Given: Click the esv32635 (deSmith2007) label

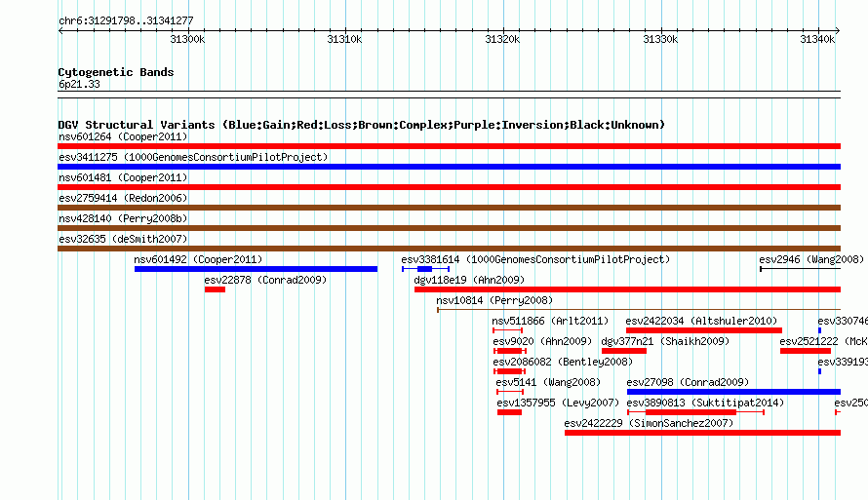Looking at the screenshot, I should (123, 239).
